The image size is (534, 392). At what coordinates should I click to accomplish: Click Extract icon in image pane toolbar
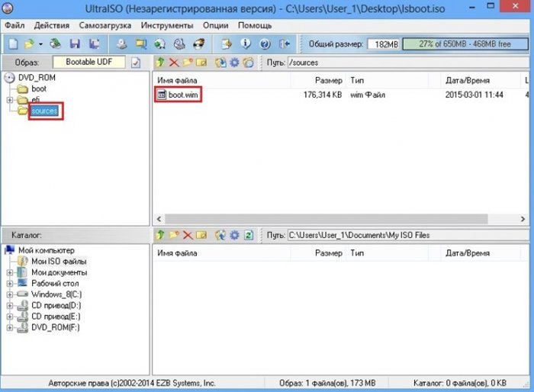(220, 63)
